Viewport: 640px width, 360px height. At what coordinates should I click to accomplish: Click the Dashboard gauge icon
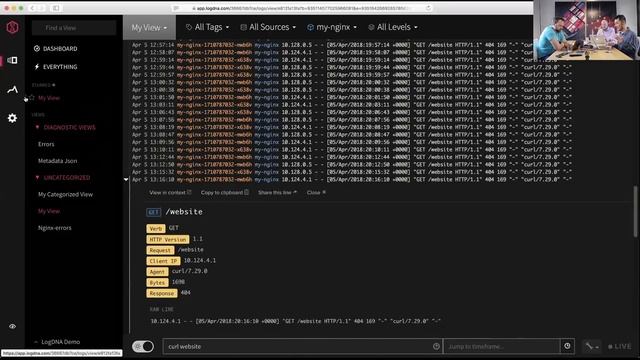click(x=37, y=49)
